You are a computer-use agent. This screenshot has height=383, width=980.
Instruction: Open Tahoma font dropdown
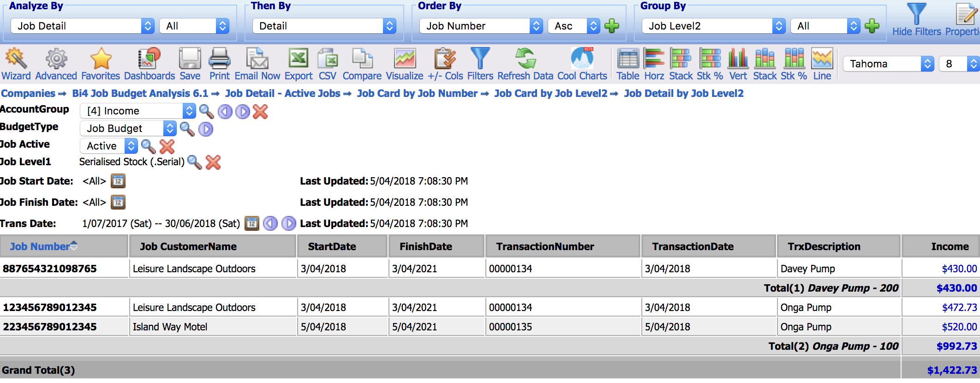889,64
